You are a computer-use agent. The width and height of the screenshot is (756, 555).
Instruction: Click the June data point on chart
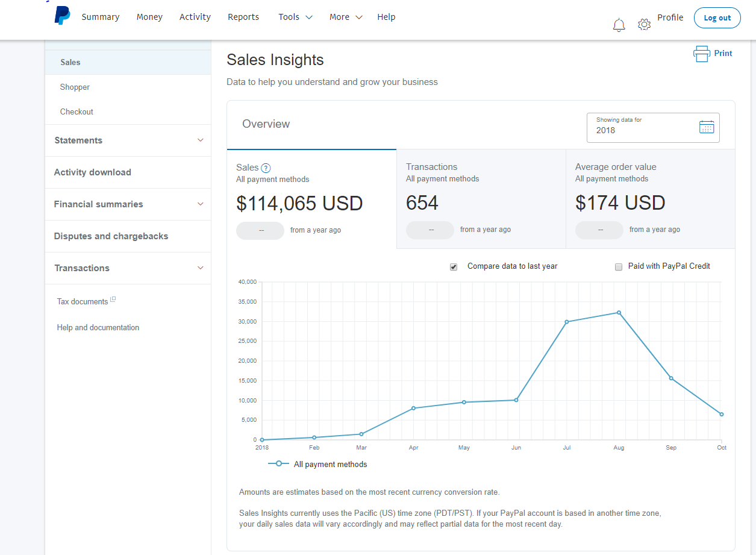coord(516,400)
